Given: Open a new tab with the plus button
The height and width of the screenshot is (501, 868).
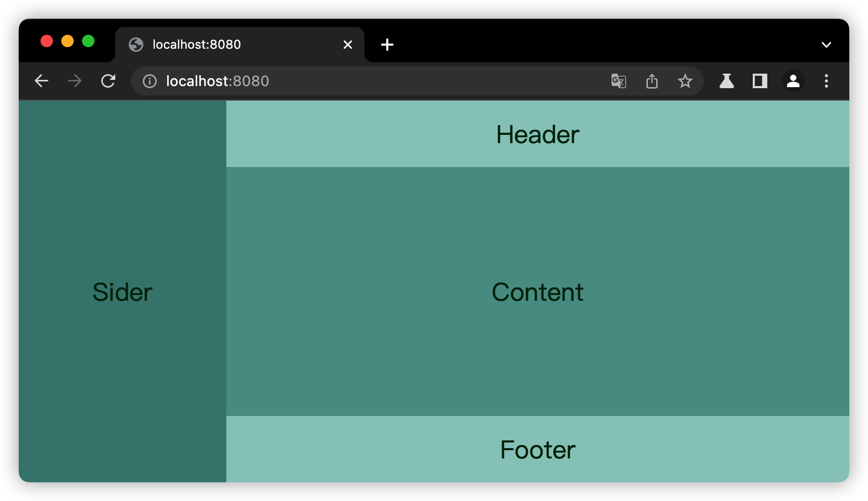Looking at the screenshot, I should tap(387, 45).
